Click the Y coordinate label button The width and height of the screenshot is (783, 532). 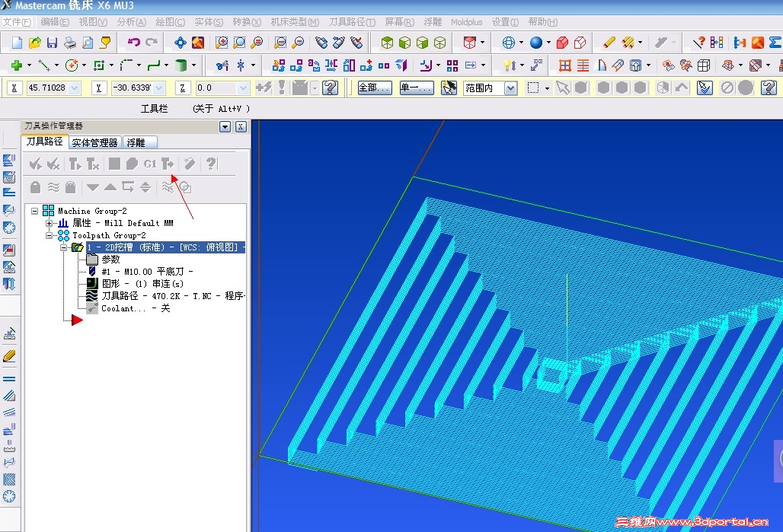click(98, 88)
